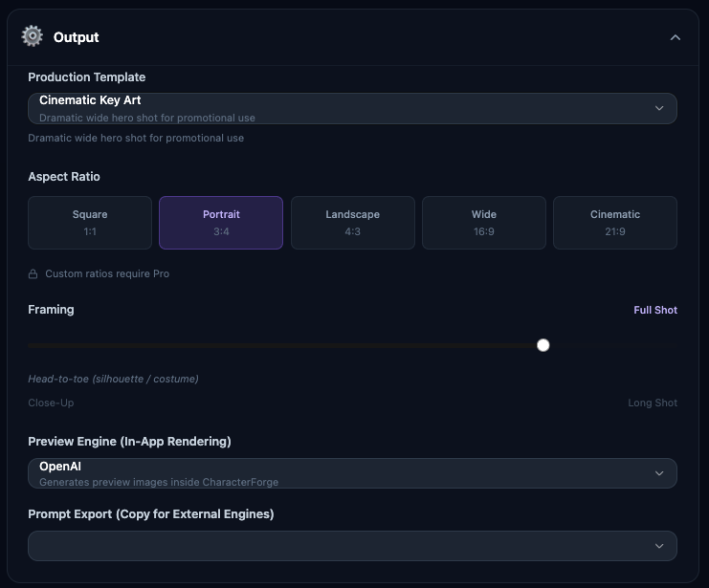
Task: Open the Production Template dropdown
Action: pos(352,108)
